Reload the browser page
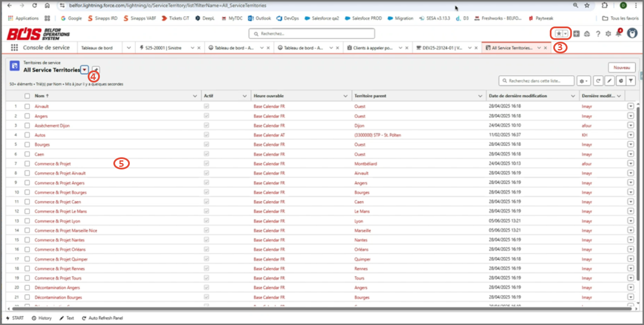Viewport: 644px width, 325px height. pyautogui.click(x=34, y=5)
